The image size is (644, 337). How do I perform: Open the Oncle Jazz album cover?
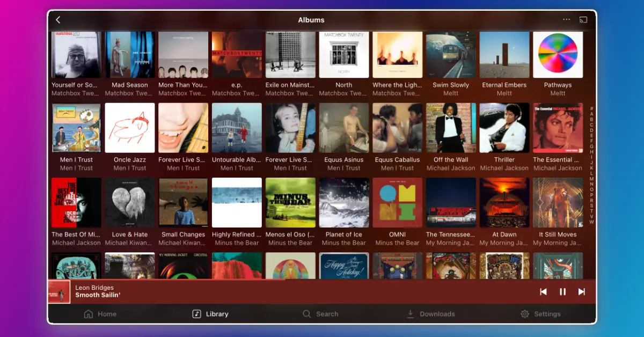(130, 128)
